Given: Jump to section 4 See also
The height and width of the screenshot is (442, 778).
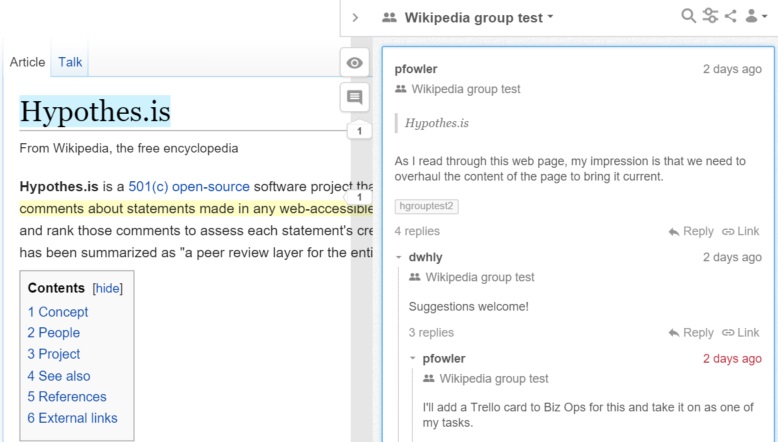Looking at the screenshot, I should 59,376.
